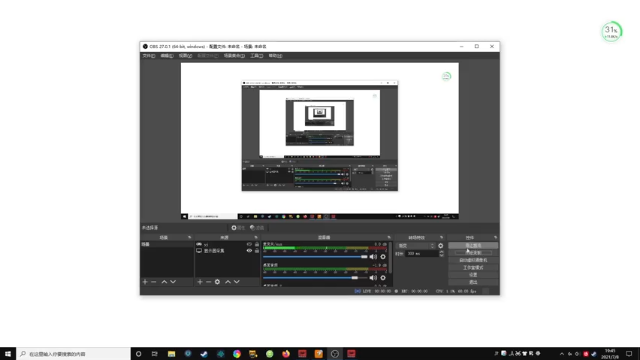This screenshot has width=640, height=360.
Task: Open the gear settings for 麦克风/Aux audio
Action: [383, 257]
